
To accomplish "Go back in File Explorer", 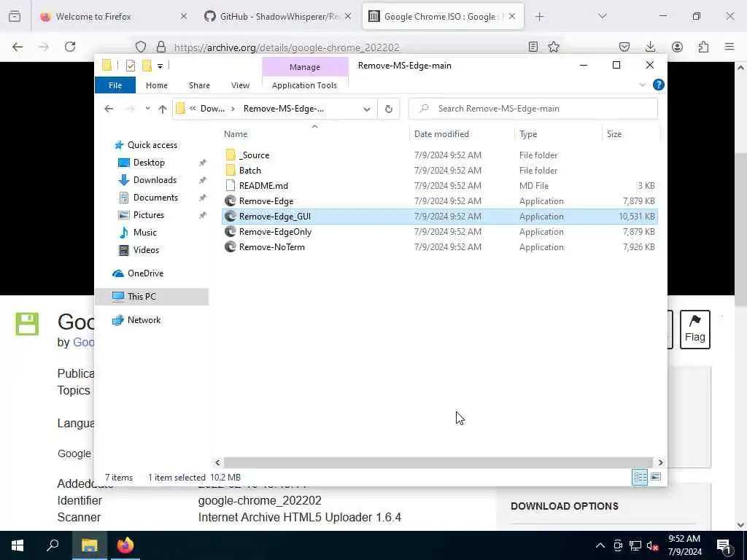I will 109,109.
